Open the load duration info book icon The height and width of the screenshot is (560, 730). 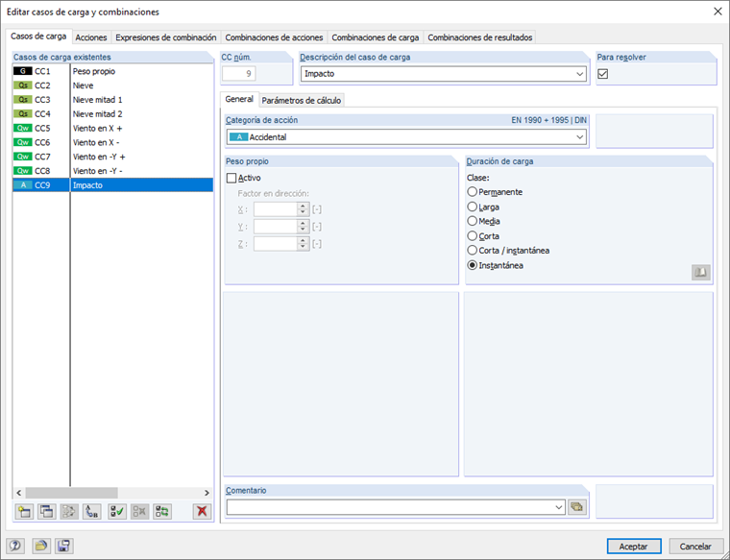coord(700,273)
